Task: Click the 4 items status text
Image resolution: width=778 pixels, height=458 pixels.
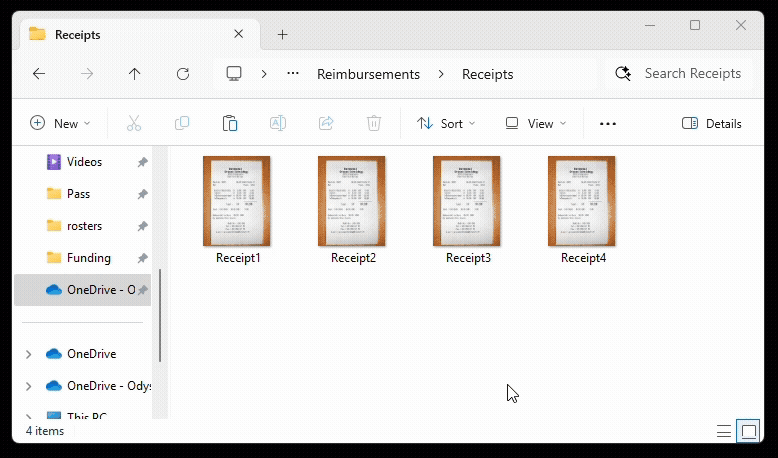Action: [45, 431]
